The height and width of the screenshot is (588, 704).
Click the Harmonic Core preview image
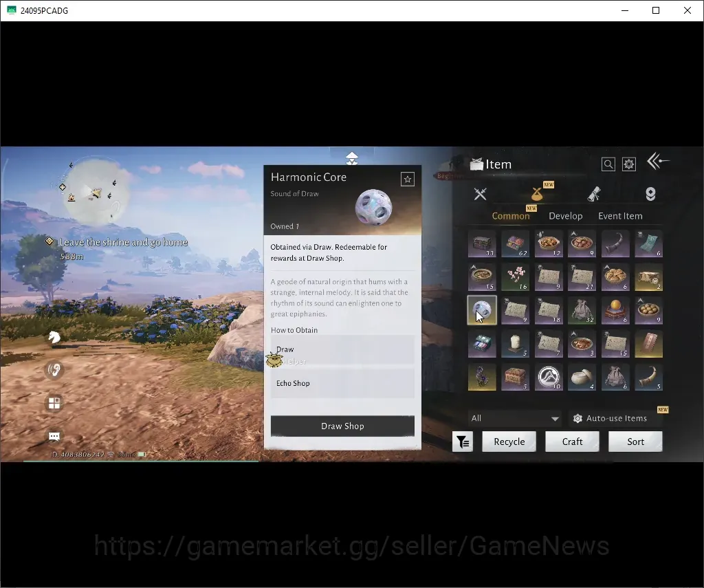(373, 208)
